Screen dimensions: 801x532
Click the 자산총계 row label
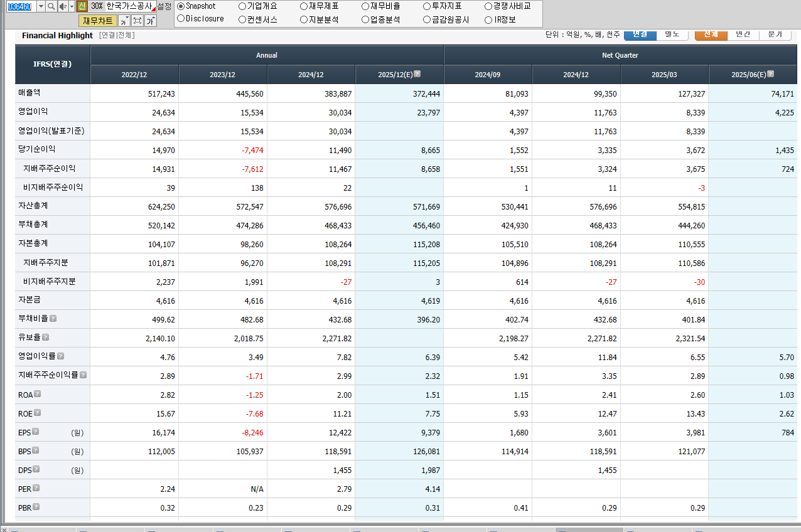coord(33,206)
